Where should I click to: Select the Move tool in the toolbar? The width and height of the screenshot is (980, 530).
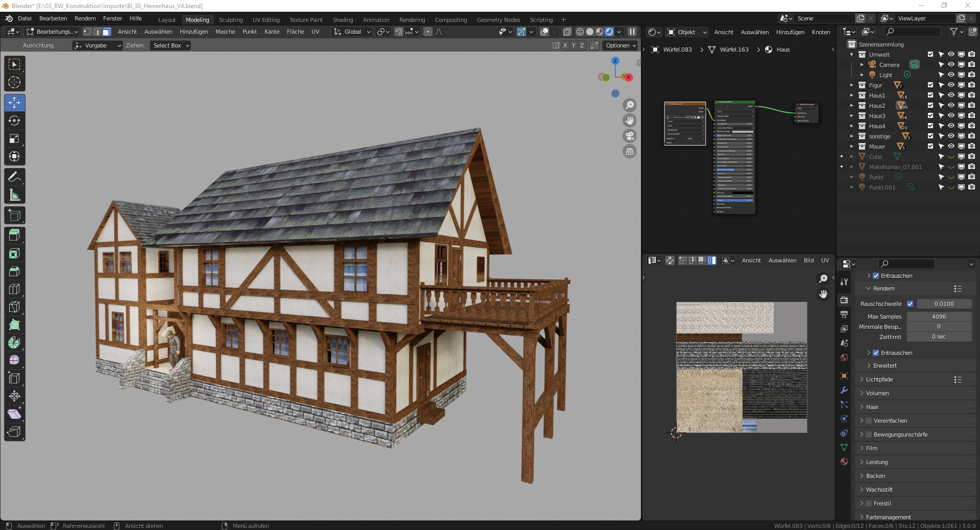pos(14,103)
